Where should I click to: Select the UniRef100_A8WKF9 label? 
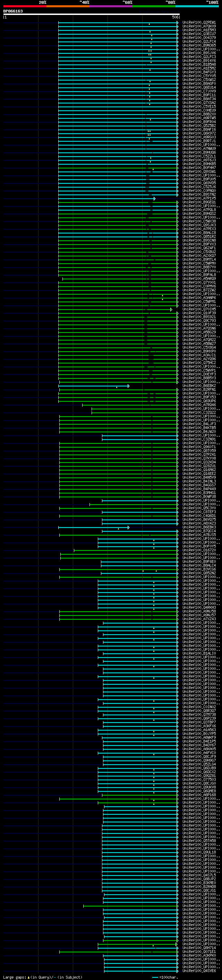click(x=199, y=737)
